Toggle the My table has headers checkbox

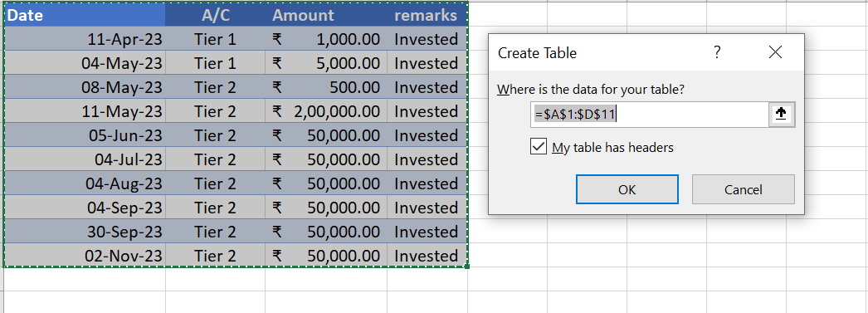coord(538,147)
